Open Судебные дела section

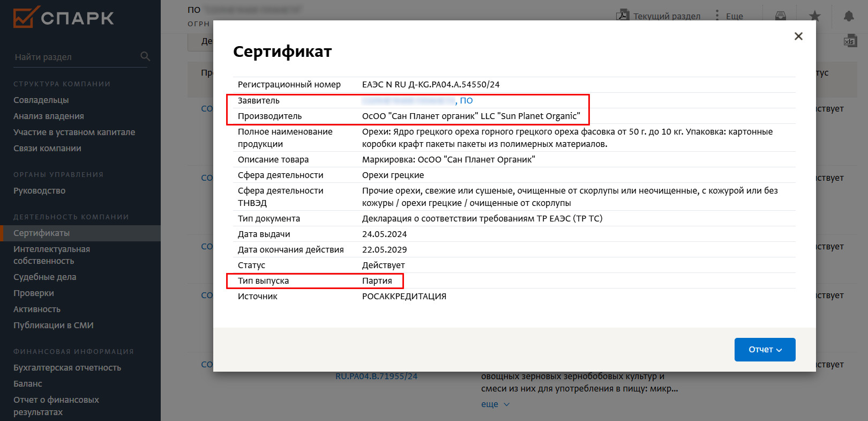[45, 277]
